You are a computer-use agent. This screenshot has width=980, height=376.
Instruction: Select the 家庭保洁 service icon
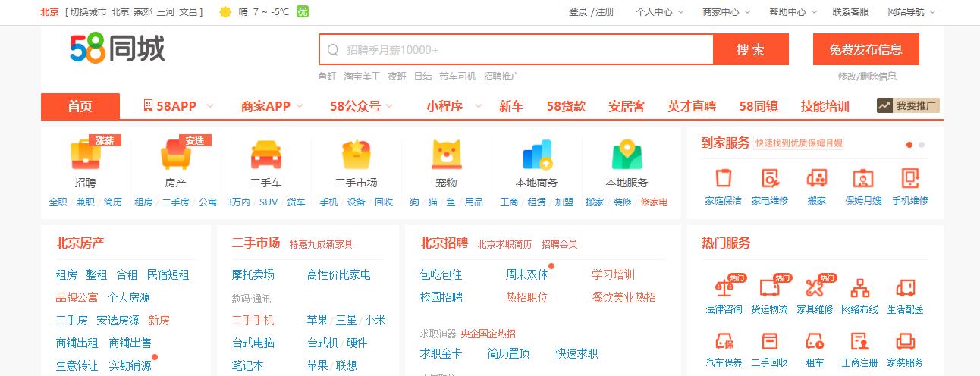(724, 178)
